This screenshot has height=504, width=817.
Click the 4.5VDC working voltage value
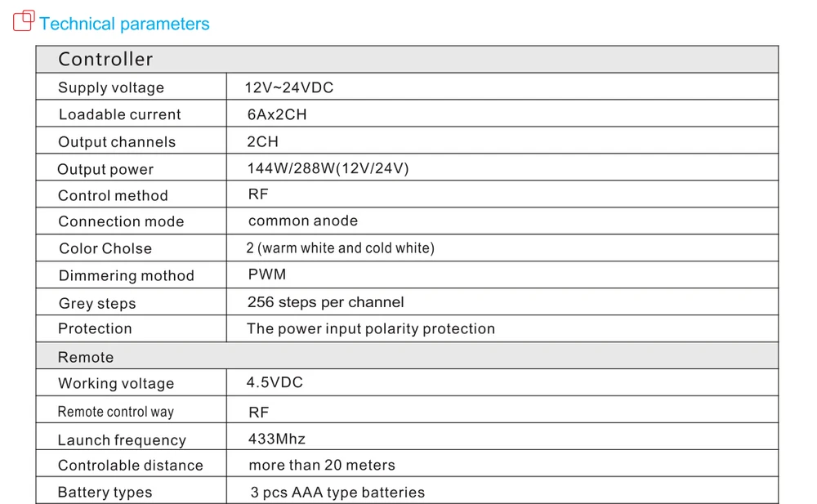[x=275, y=382]
